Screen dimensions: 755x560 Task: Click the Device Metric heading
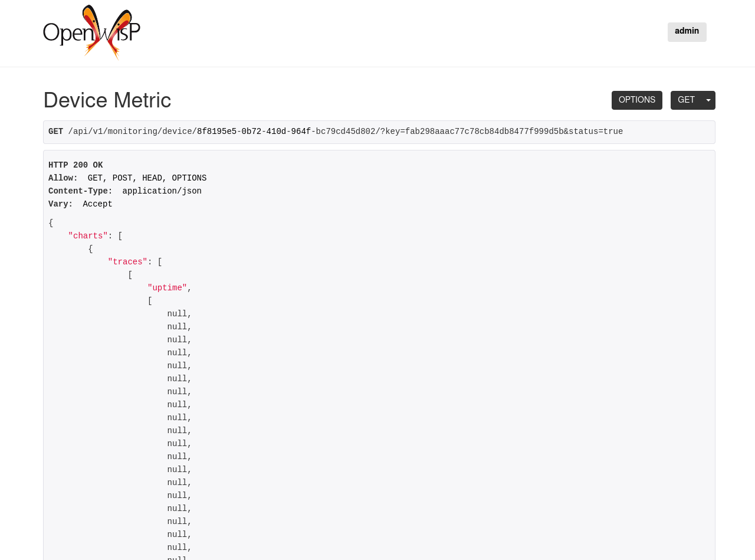(107, 100)
